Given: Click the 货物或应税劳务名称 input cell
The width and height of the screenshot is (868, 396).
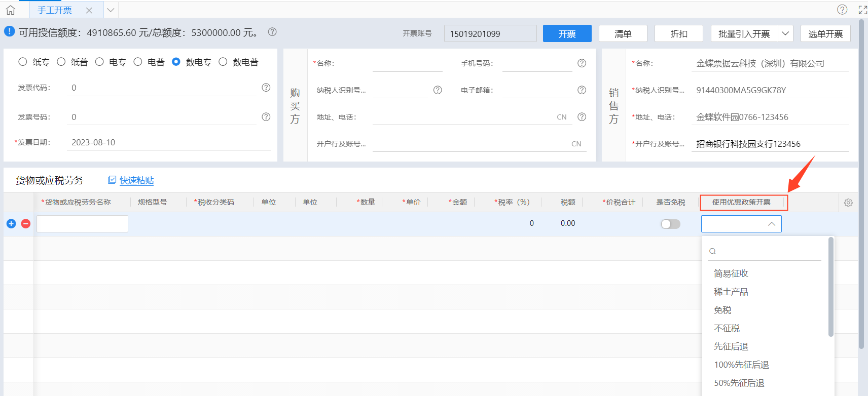Looking at the screenshot, I should [82, 224].
